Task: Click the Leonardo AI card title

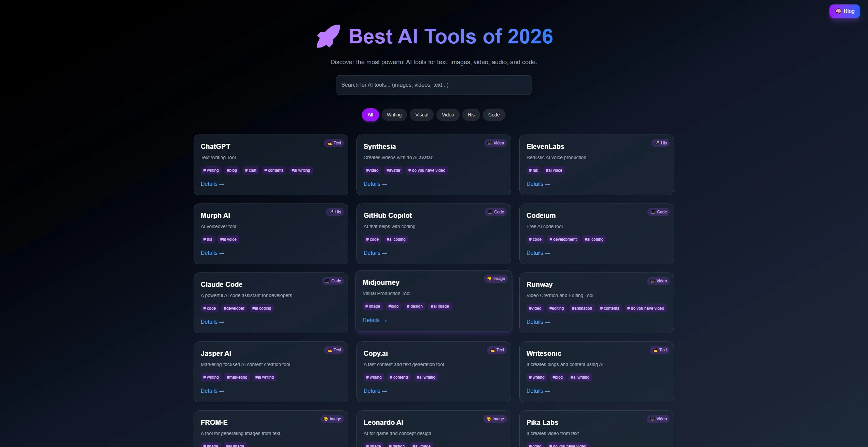Action: coord(383,422)
